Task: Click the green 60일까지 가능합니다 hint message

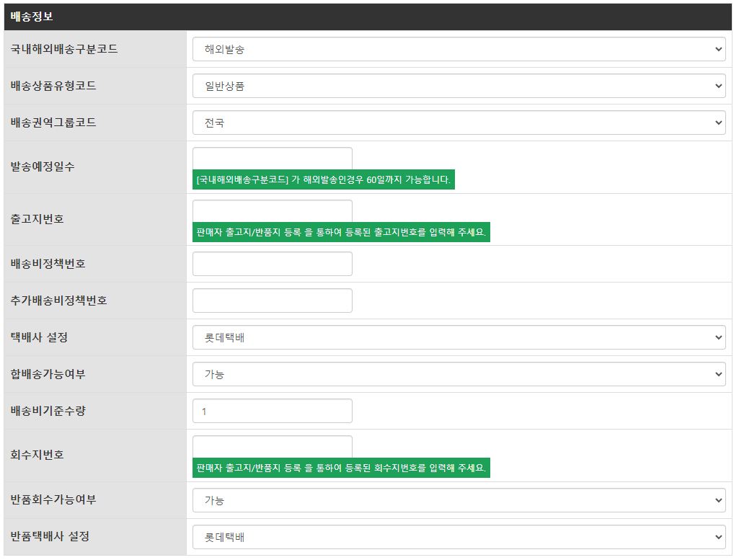Action: [324, 179]
